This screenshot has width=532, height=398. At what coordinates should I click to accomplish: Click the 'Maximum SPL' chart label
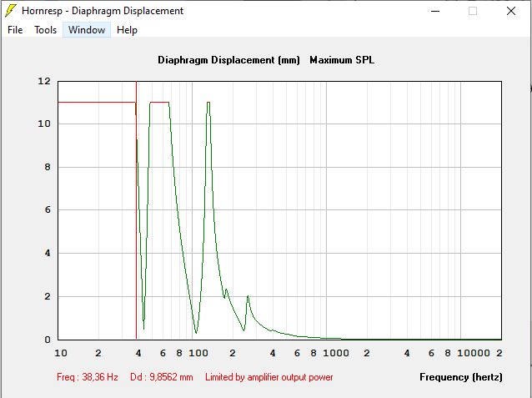342,60
